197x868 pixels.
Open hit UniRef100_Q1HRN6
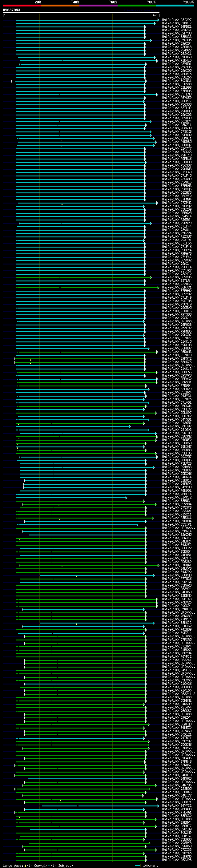pyautogui.click(x=176, y=856)
